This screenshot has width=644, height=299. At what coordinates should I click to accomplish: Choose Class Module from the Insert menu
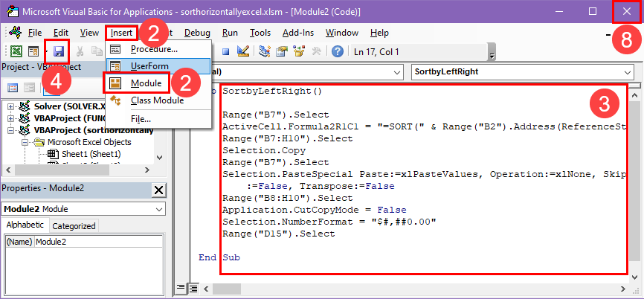[x=158, y=100]
